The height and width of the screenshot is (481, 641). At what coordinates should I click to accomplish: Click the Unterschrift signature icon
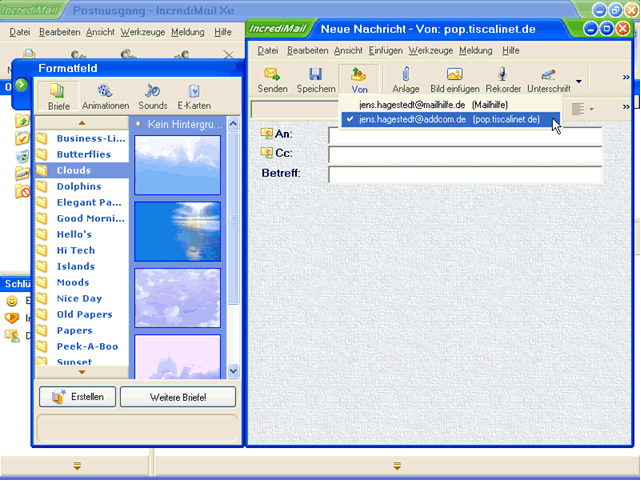[x=549, y=80]
